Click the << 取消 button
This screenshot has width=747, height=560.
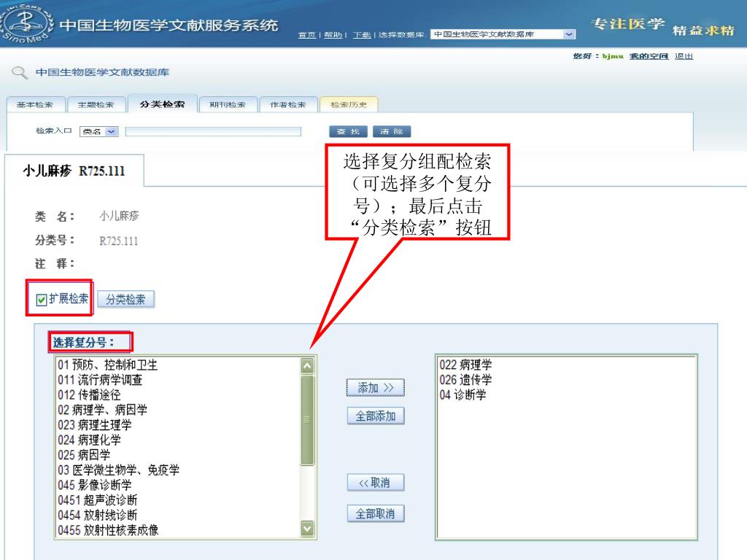coord(376,483)
